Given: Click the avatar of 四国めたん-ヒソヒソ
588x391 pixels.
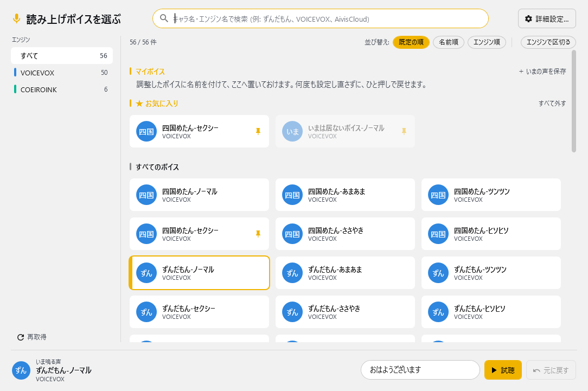Looking at the screenshot, I should coord(438,234).
